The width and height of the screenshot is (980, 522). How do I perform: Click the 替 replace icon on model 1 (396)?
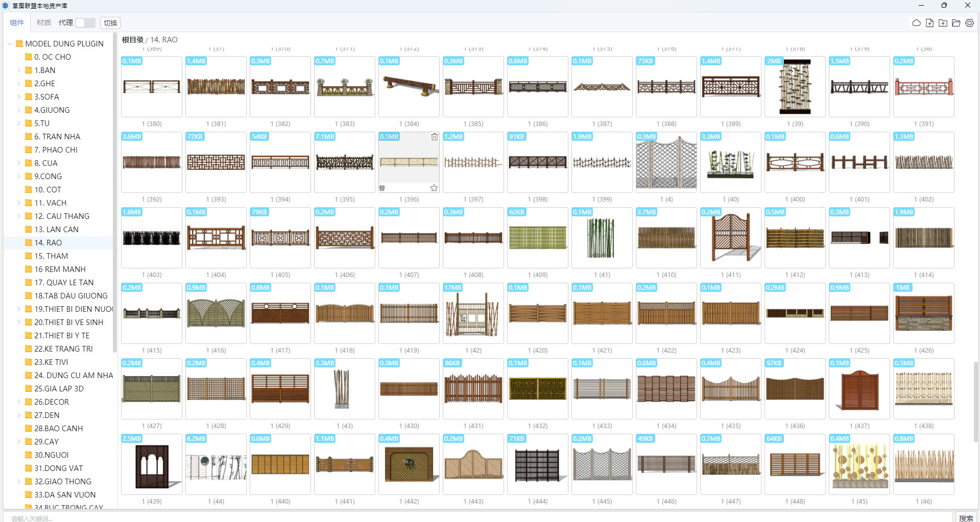tap(382, 188)
